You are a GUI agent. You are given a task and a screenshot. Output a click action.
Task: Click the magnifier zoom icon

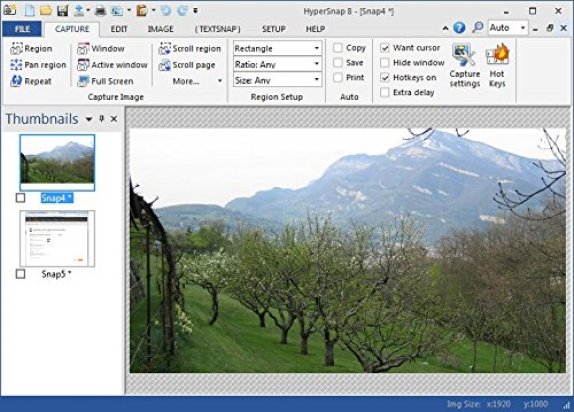tap(477, 27)
